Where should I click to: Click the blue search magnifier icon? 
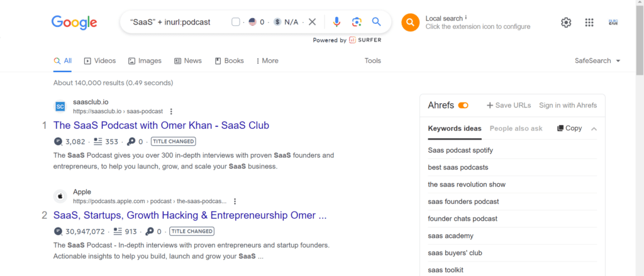click(x=376, y=22)
